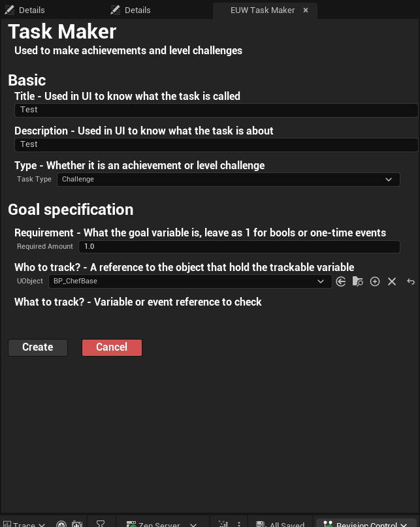Select the EUW Task Maker tab

click(x=263, y=10)
